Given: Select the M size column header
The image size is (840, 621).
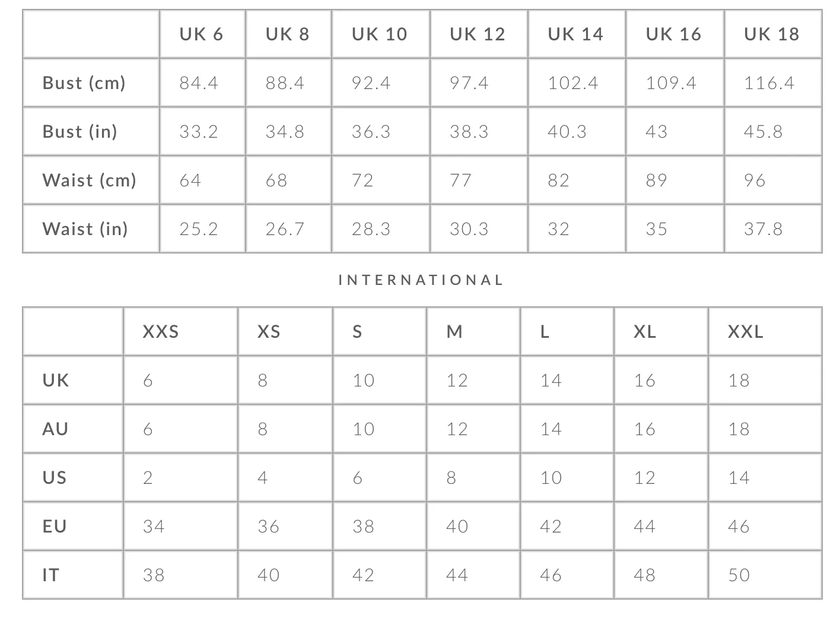Looking at the screenshot, I should point(454,332).
